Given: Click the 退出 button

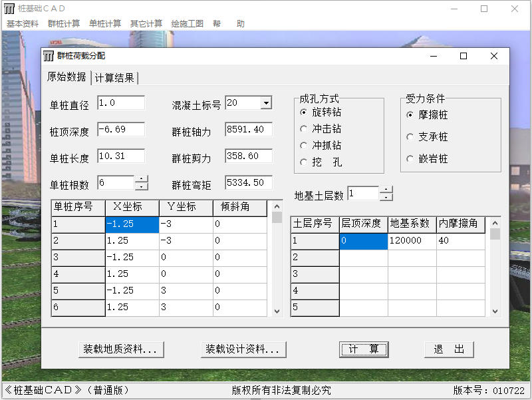Looking at the screenshot, I should (x=449, y=349).
